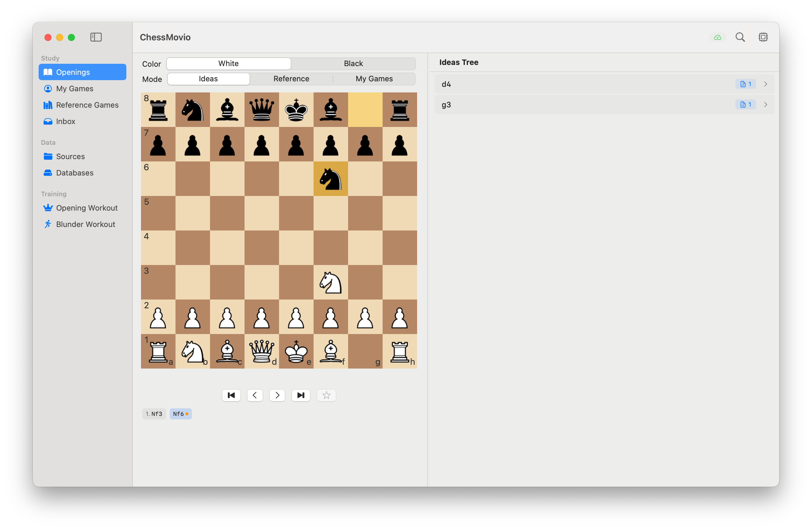
Task: Open My Games in sidebar
Action: pyautogui.click(x=74, y=89)
